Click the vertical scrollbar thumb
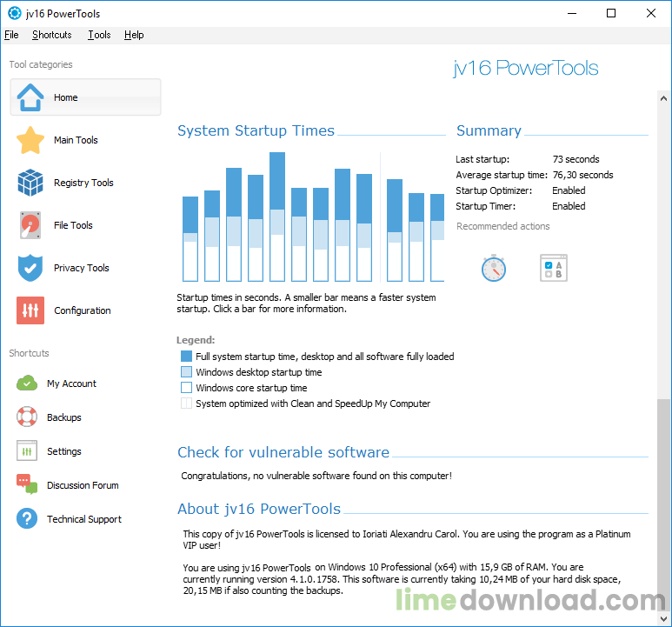This screenshot has height=627, width=672. click(x=663, y=505)
